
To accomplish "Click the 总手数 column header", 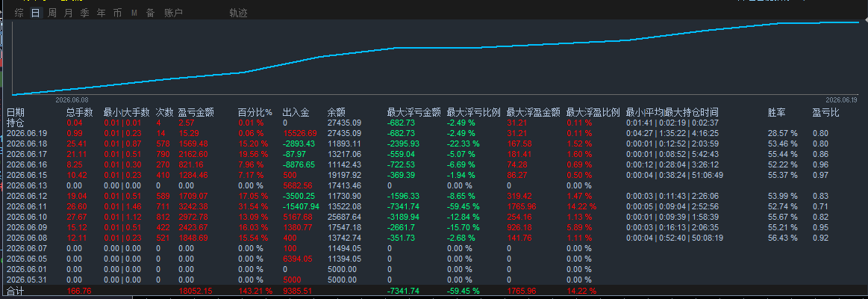I will point(80,113).
